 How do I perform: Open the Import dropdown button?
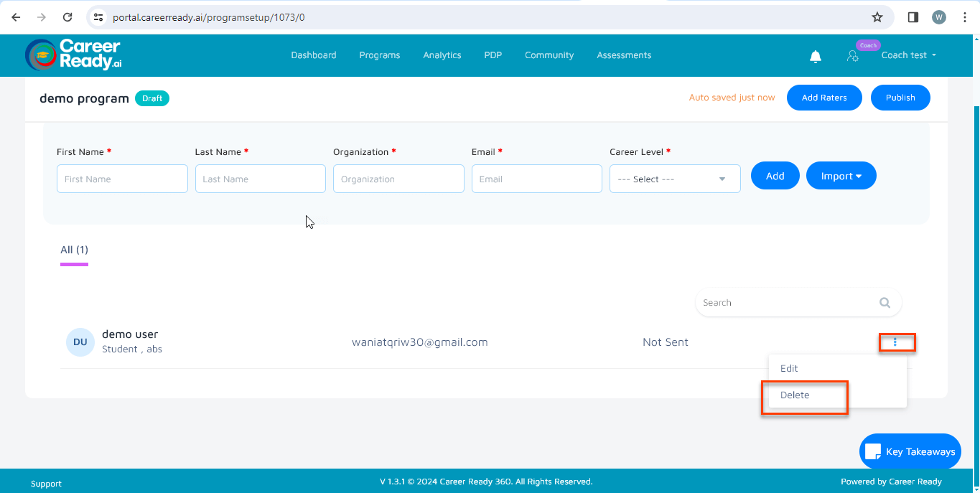click(841, 176)
